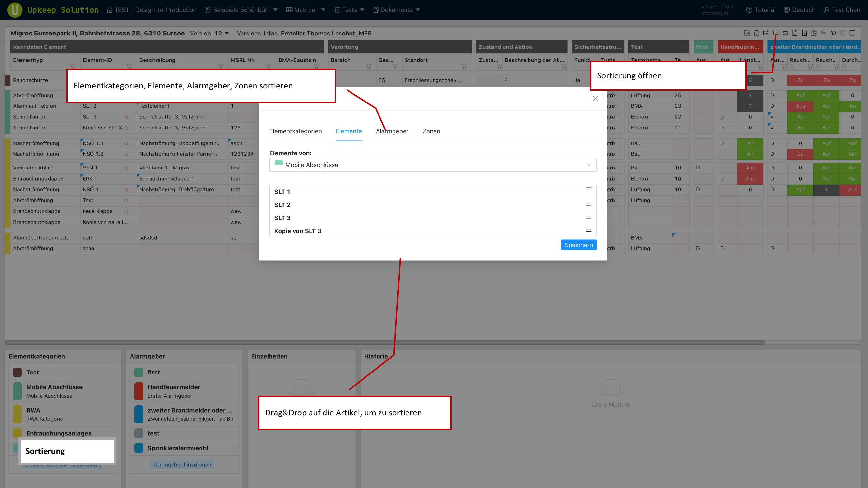Toggle filter on Elementtyp column
Image resolution: width=868 pixels, height=488 pixels.
point(73,67)
